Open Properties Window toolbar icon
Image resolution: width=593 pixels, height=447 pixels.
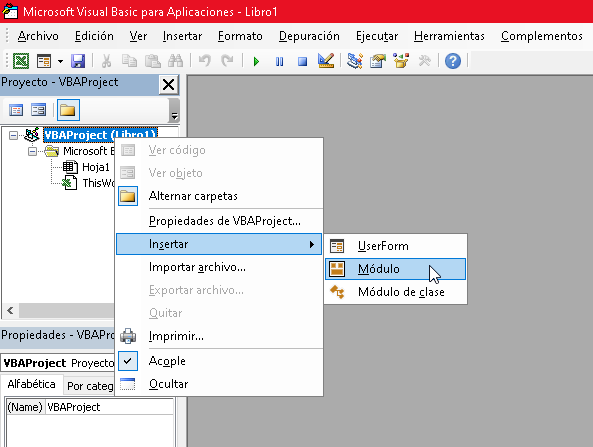point(378,61)
